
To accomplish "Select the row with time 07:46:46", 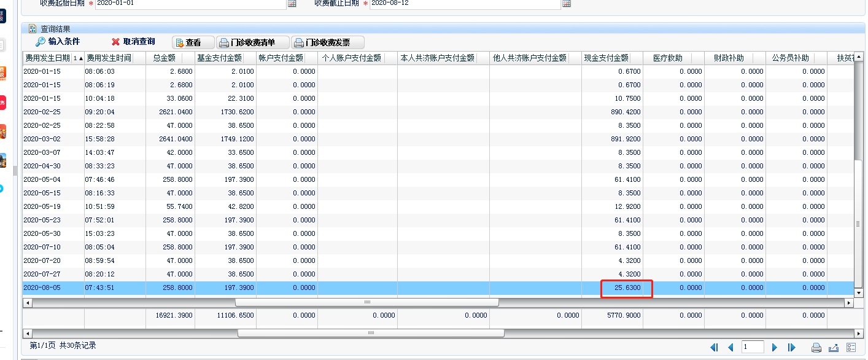I will [x=438, y=179].
